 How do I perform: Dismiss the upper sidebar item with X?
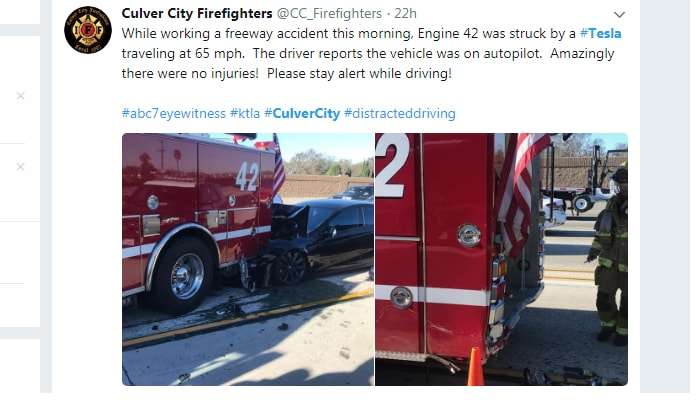20,96
